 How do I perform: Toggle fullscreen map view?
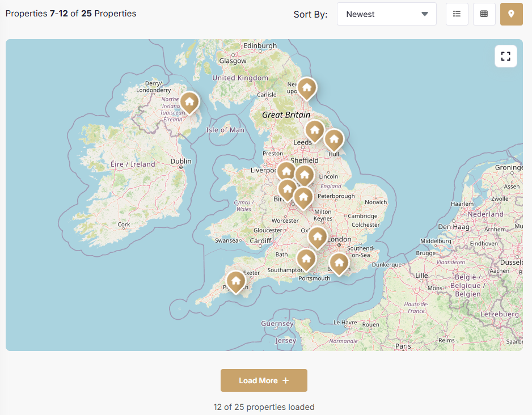[505, 56]
